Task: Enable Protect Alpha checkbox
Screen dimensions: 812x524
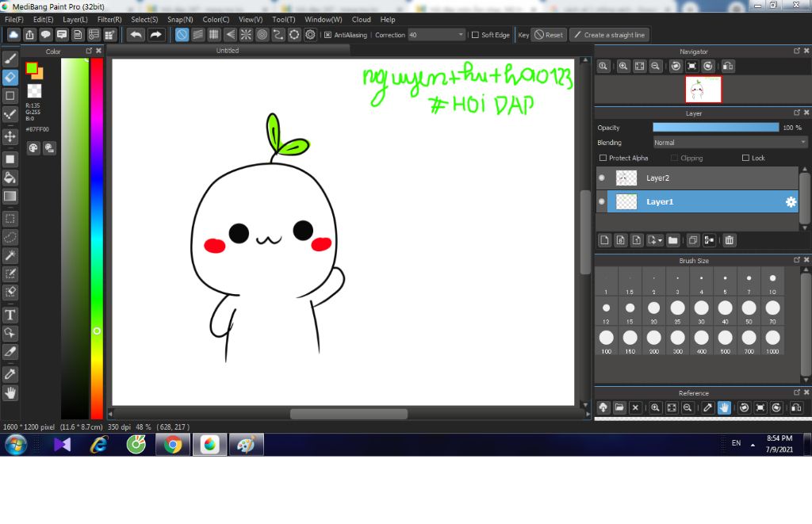Action: pos(603,158)
